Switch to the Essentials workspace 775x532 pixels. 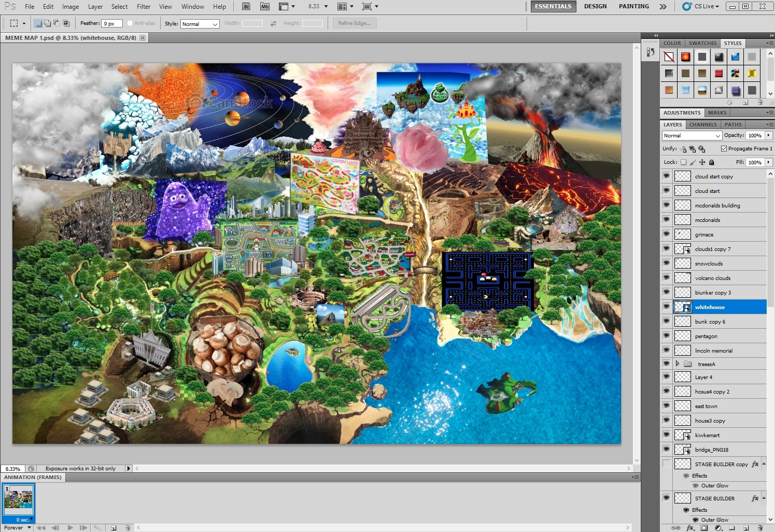tap(553, 7)
